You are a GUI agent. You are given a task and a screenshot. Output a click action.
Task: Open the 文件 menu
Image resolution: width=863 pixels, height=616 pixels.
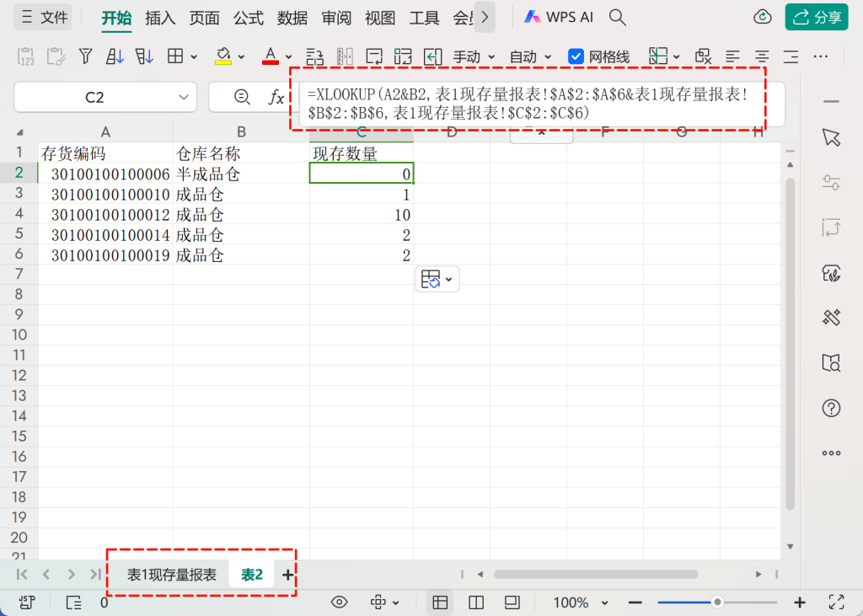(x=44, y=18)
